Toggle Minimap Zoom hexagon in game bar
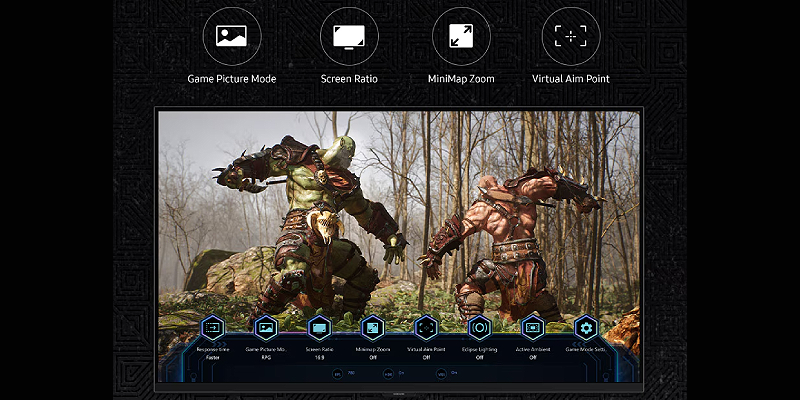Screen dimensions: 800x400 coord(372,327)
